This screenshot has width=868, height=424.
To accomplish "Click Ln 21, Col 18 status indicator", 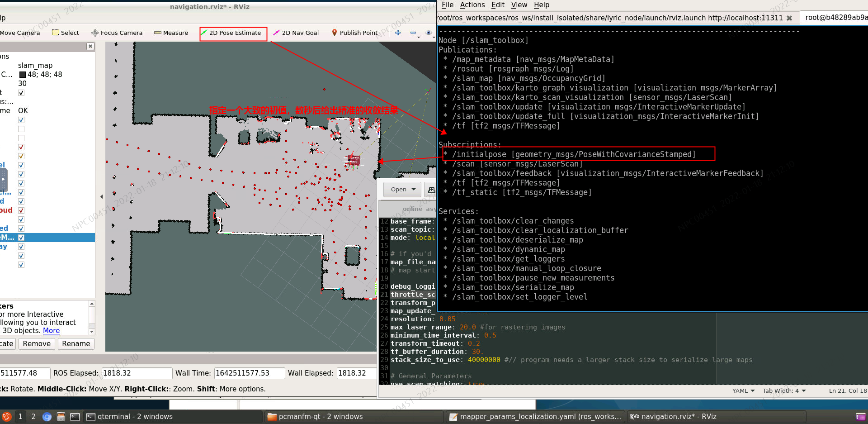I will pyautogui.click(x=848, y=391).
